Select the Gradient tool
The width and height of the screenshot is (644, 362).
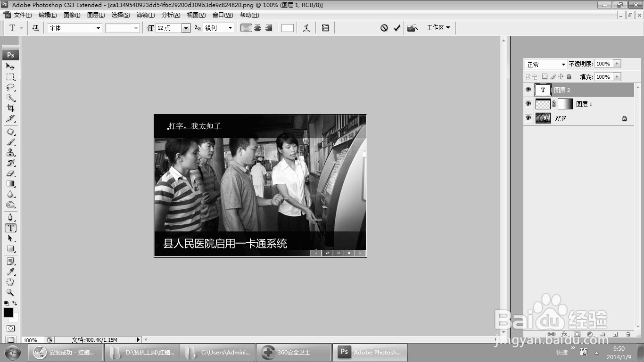tap(10, 184)
